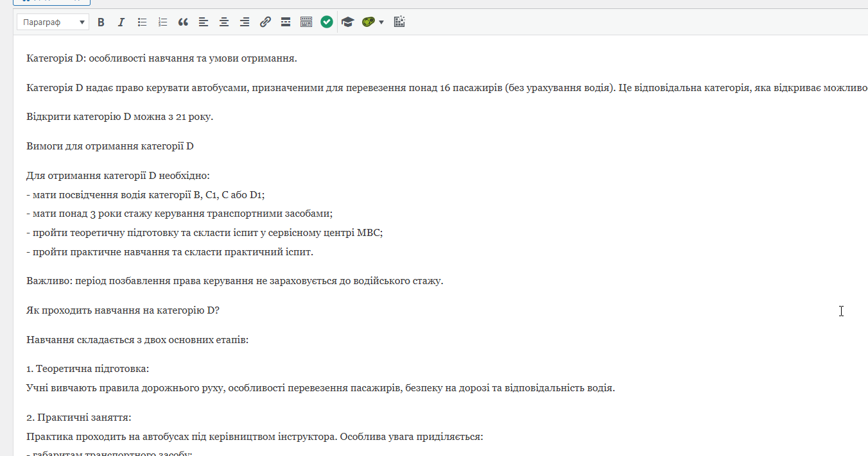Viewport: 868px width, 456px height.
Task: Align text center
Action: click(x=224, y=22)
